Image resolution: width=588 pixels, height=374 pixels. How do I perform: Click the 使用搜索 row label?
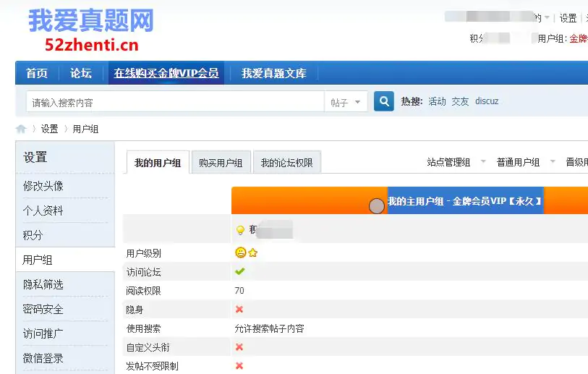click(144, 328)
